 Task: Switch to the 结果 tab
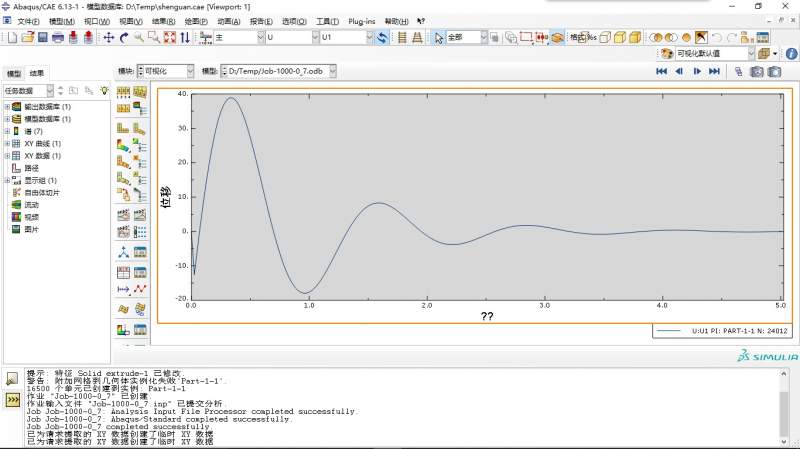click(x=37, y=73)
